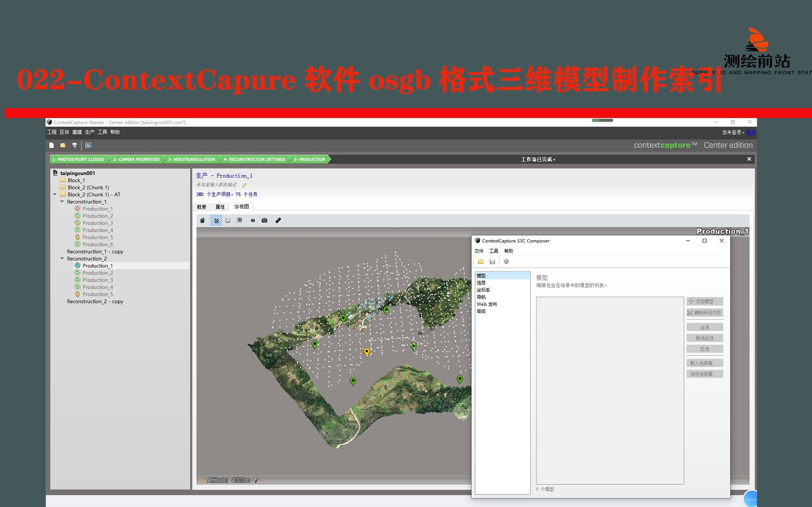Image resolution: width=812 pixels, height=507 pixels.
Task: Open the 文件 menu in S3C Composer
Action: (x=479, y=251)
